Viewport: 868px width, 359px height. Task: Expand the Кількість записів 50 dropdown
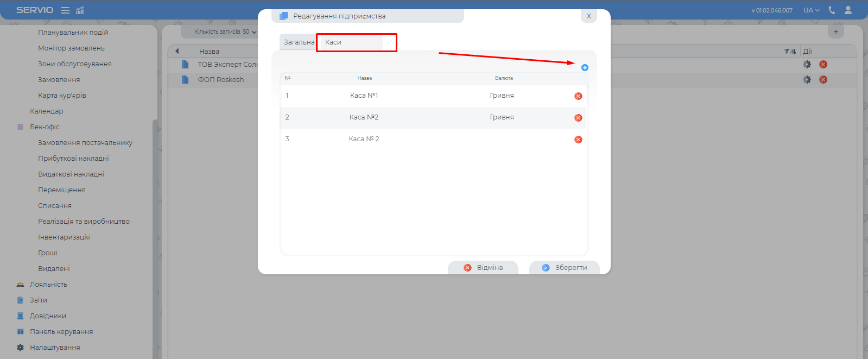click(x=225, y=32)
